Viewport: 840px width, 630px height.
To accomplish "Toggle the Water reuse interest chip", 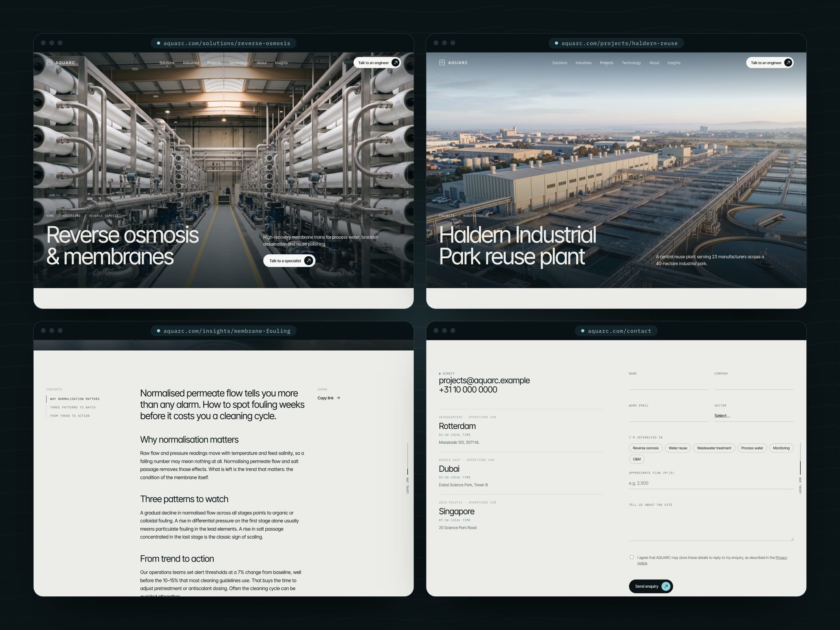I will [x=678, y=448].
